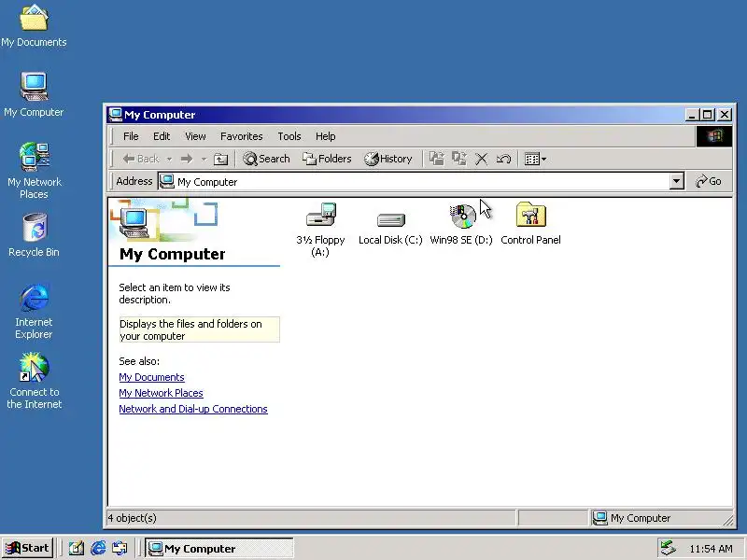Open the Start menu

(x=28, y=548)
